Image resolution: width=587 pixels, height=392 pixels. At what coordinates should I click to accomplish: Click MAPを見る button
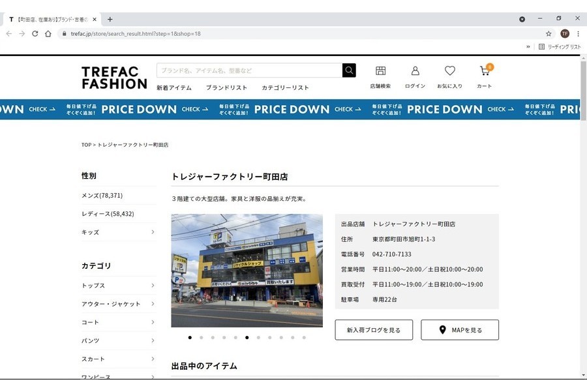coord(460,330)
